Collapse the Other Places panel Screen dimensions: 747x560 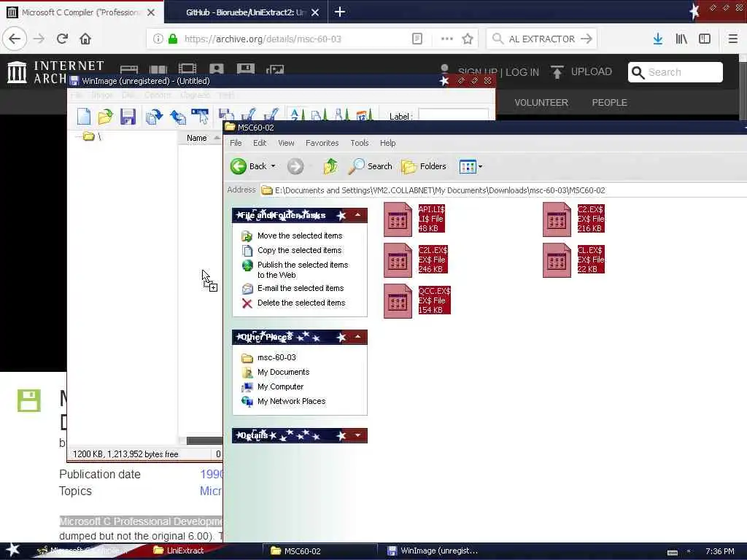(x=357, y=337)
